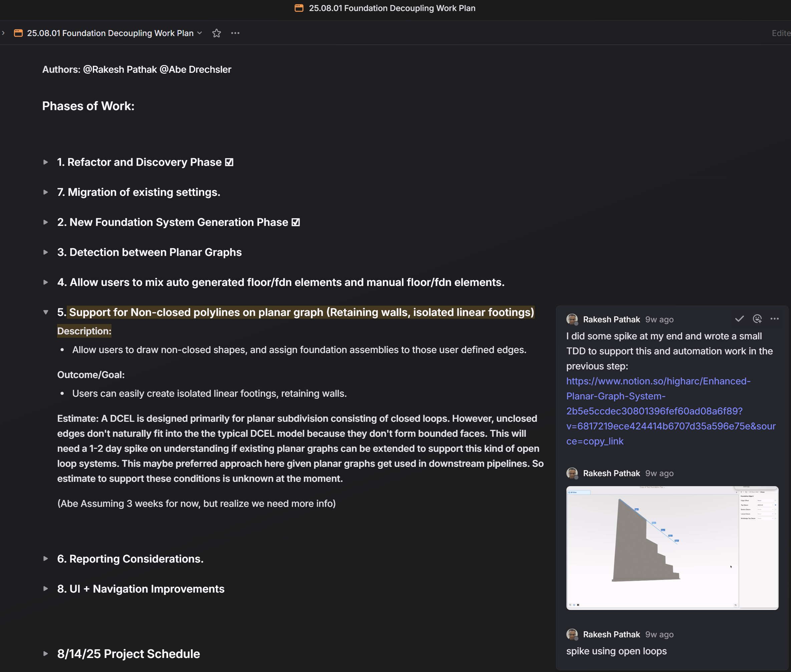Open the page more options menu
This screenshot has width=791, height=672.
point(235,33)
